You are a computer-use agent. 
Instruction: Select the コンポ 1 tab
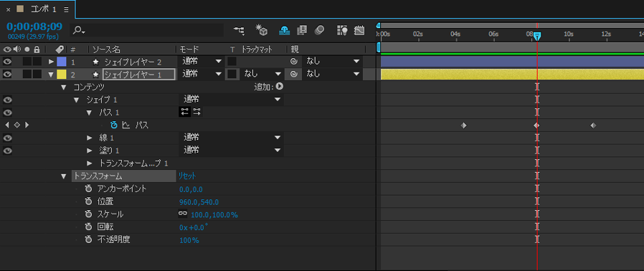pyautogui.click(x=44, y=9)
